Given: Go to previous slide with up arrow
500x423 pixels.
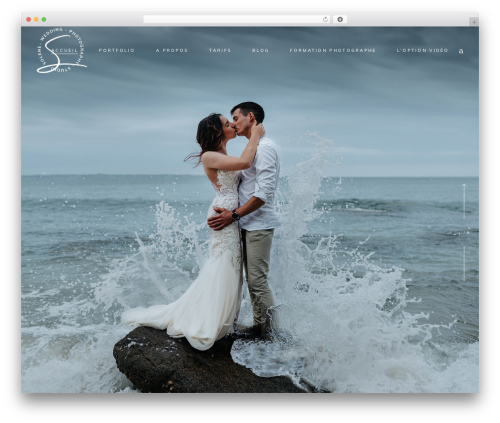Looking at the screenshot, I should point(464,201).
